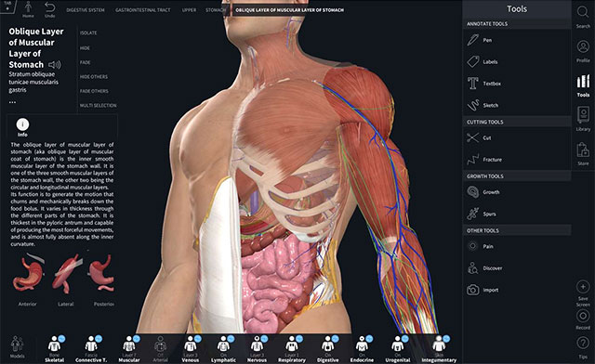Go to Digestive System breadcrumb
The image size is (595, 364).
[x=86, y=10]
